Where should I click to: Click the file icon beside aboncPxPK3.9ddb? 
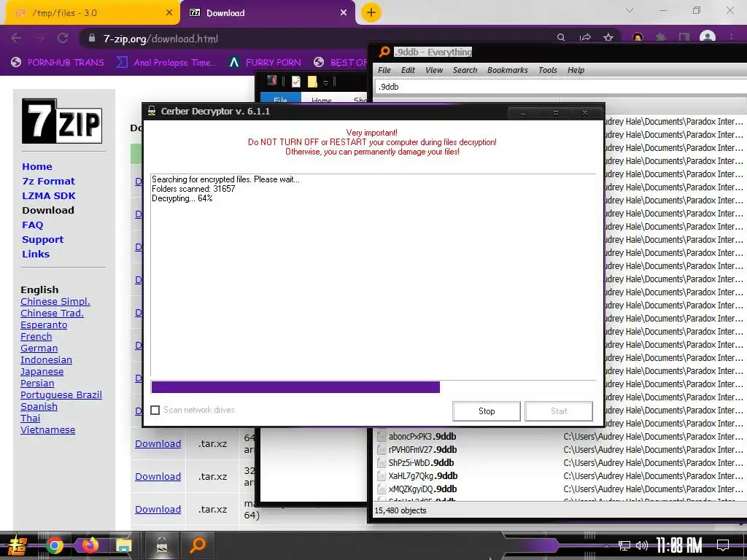382,436
